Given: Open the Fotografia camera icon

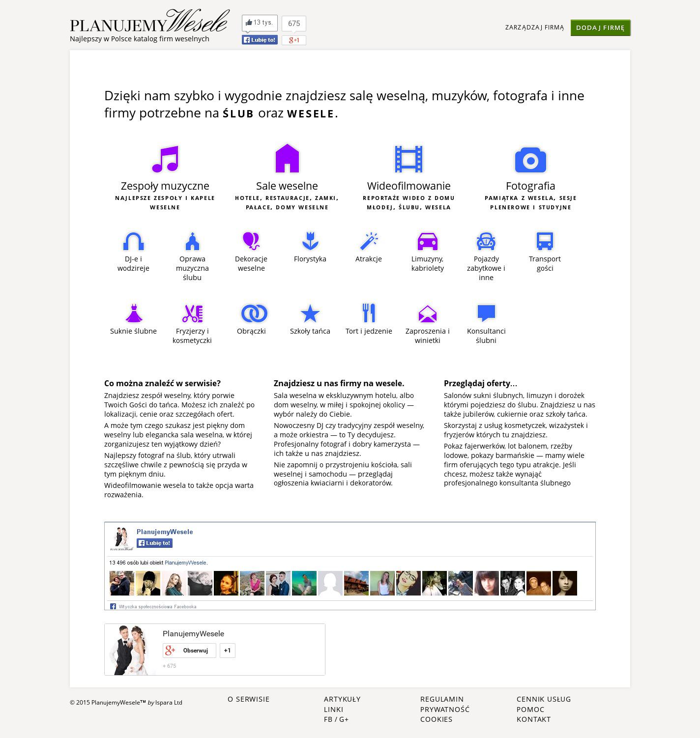Looking at the screenshot, I should (530, 160).
